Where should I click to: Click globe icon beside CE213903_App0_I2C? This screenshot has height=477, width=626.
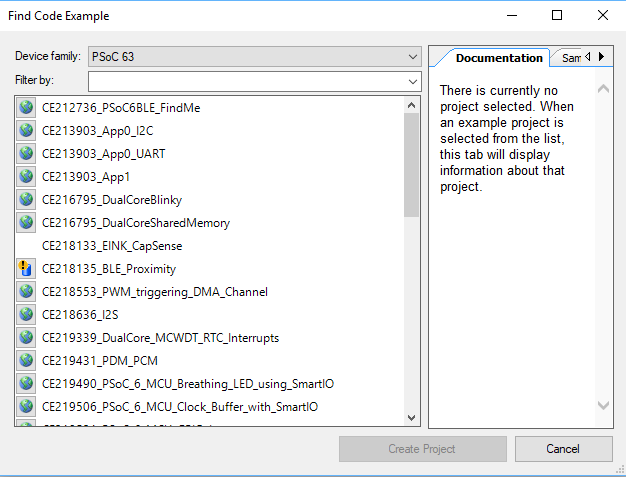coord(26,131)
